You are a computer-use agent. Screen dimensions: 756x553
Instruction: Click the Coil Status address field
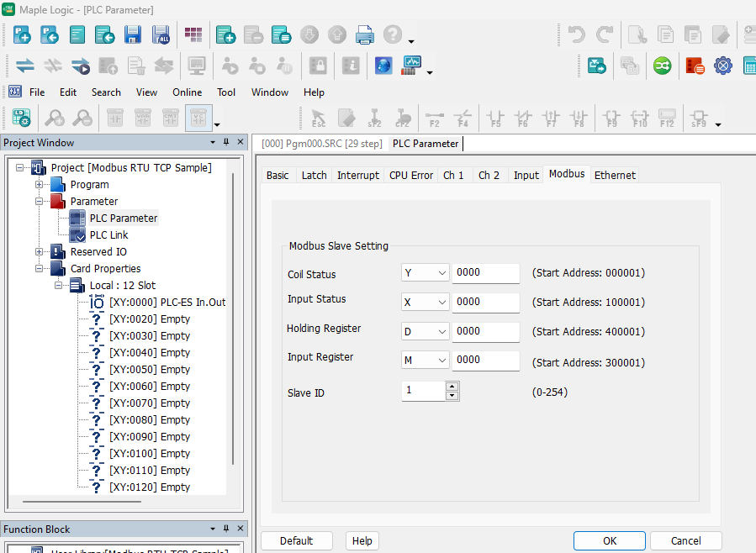pos(486,273)
